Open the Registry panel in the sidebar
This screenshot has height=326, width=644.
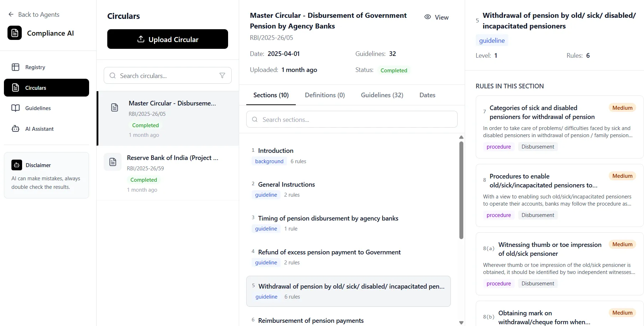[35, 67]
